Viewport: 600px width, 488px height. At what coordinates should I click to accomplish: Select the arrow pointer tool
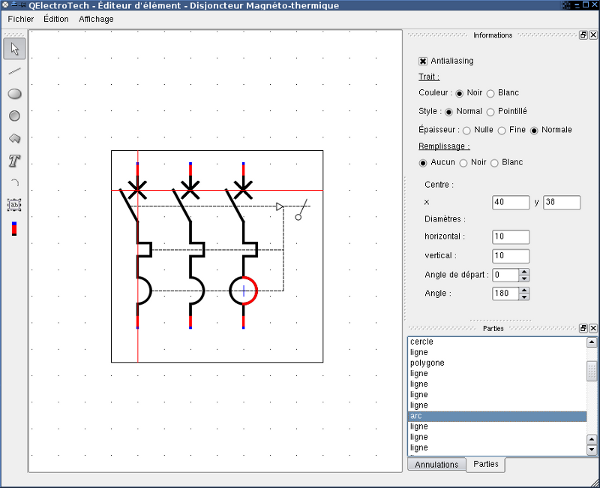click(x=15, y=49)
